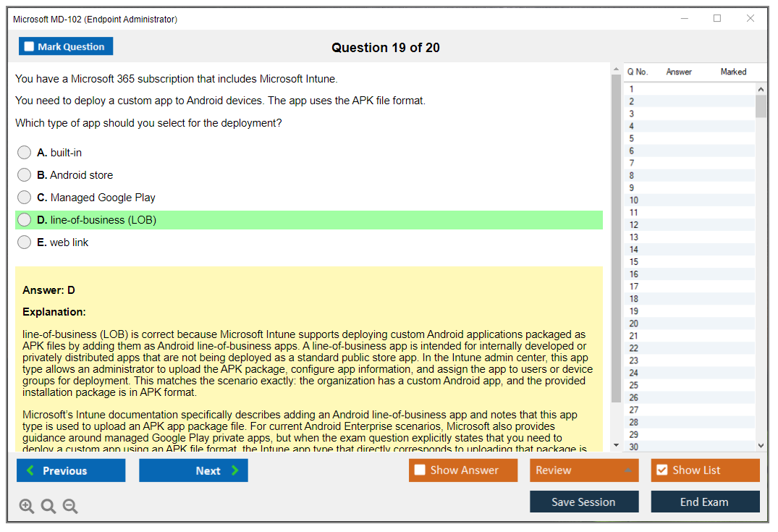
Task: Select question 16 in the list
Action: point(690,274)
